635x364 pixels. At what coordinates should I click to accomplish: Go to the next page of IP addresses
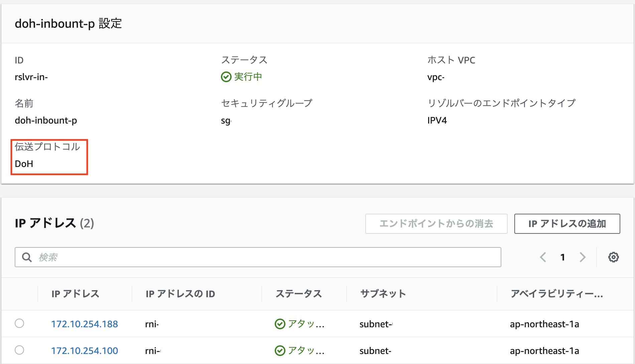(583, 257)
